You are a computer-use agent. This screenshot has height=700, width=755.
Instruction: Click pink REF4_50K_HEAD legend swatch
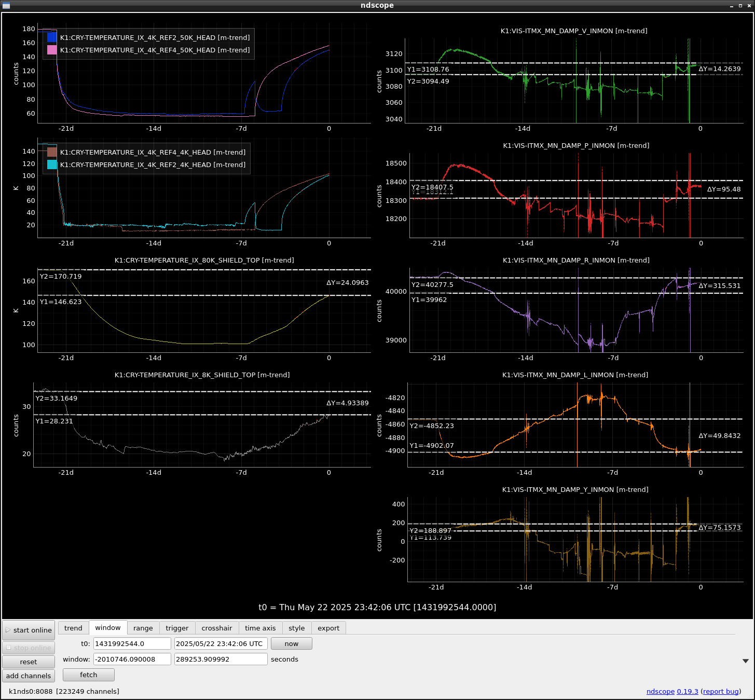pos(52,50)
